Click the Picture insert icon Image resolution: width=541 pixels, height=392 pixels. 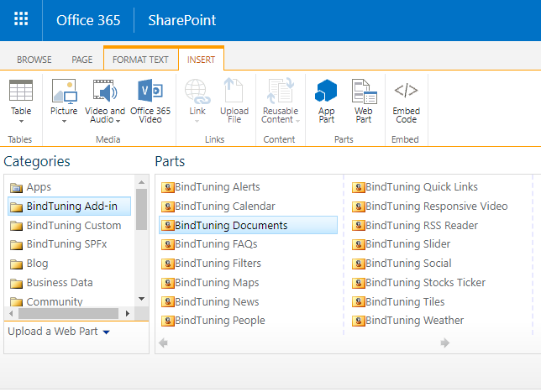coord(64,91)
